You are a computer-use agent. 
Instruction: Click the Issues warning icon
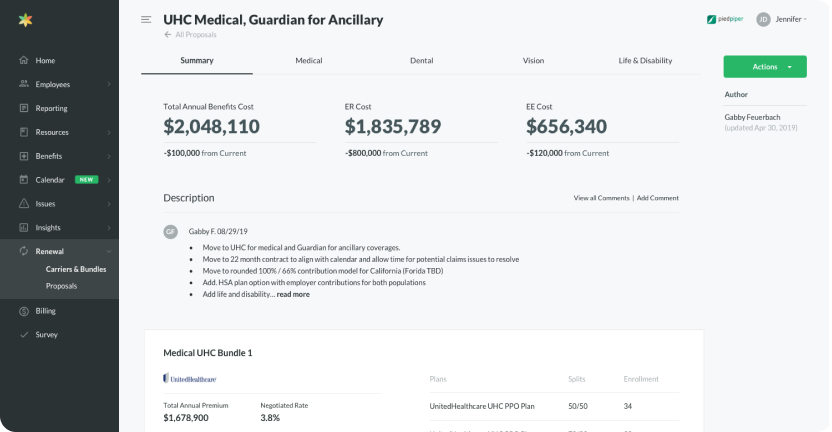(23, 203)
